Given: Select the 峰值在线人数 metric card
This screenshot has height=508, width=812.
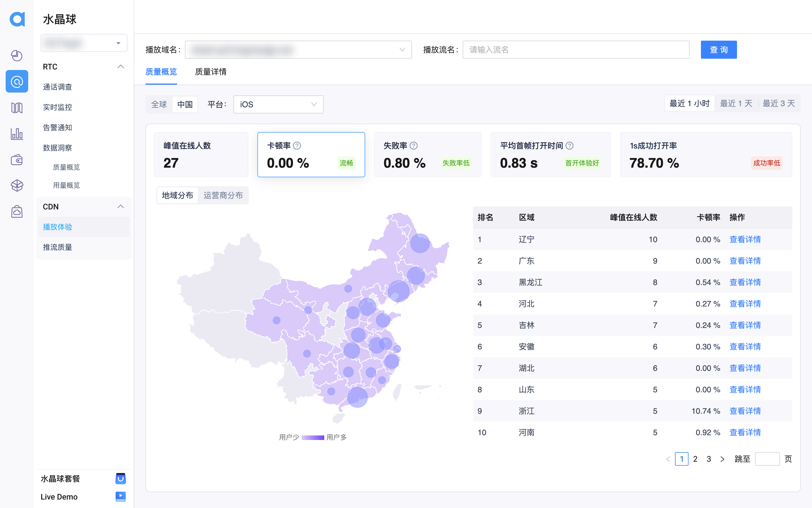Looking at the screenshot, I should click(201, 155).
